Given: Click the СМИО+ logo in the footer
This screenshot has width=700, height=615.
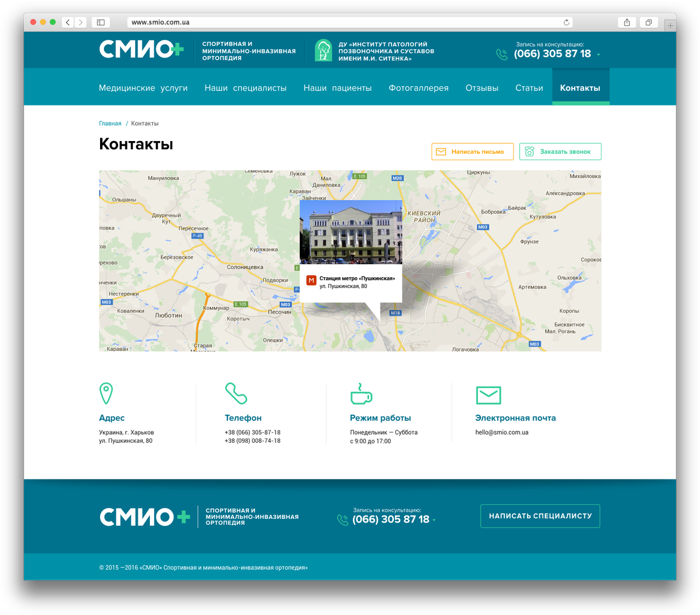Looking at the screenshot, I should pos(145,517).
